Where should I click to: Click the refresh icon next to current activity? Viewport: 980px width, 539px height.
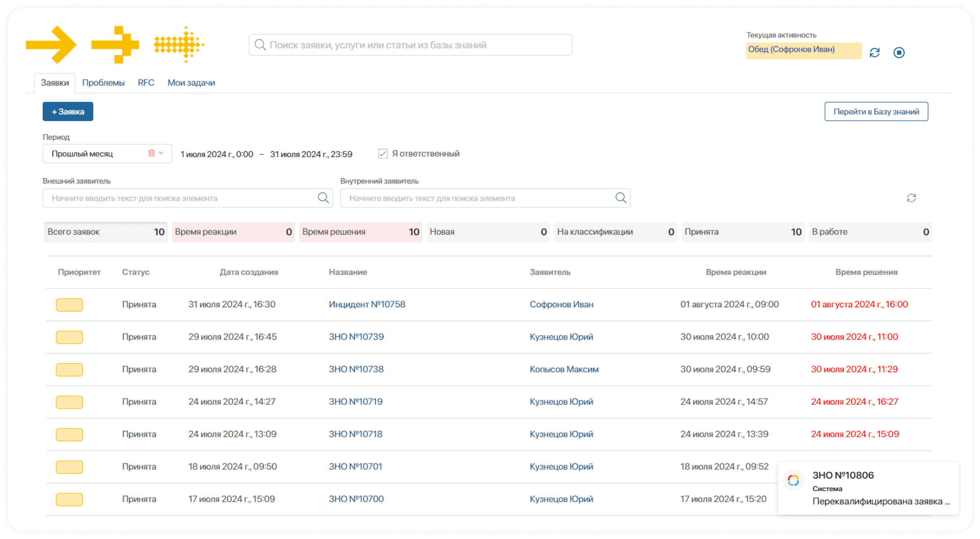(874, 53)
